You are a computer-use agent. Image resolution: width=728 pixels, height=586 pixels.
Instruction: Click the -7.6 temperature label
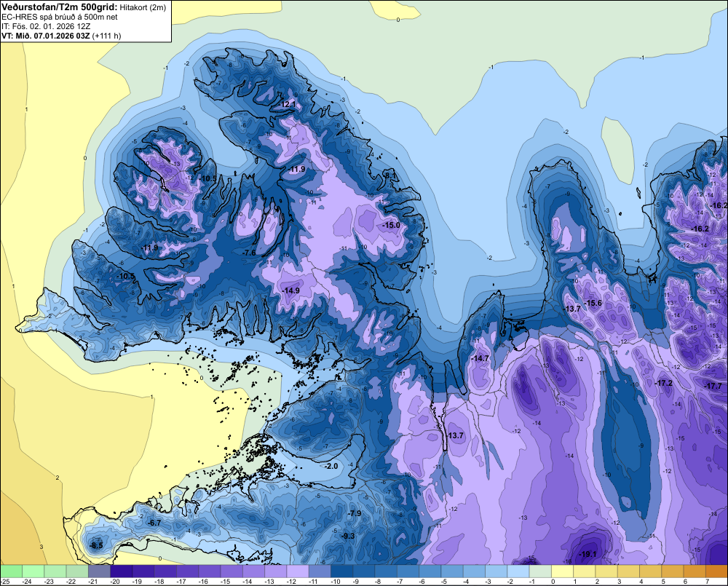pos(249,253)
